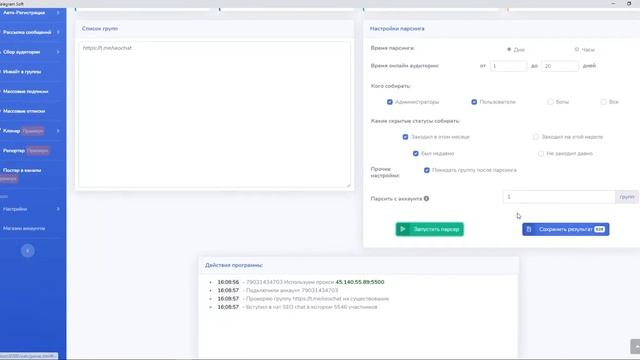Click the Кого собирать label
The height and width of the screenshot is (360, 640).
pyautogui.click(x=391, y=86)
